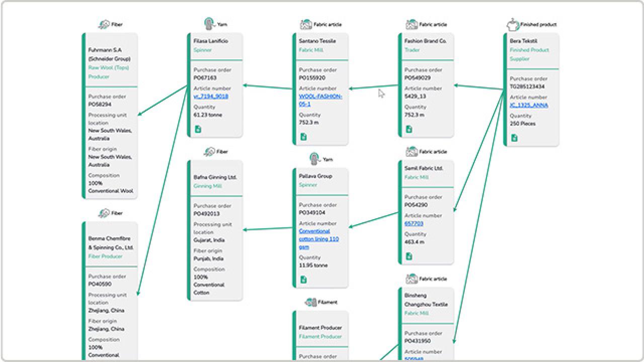
Task: Click Raw Wool (Tops) Producer role label
Action: pyautogui.click(x=109, y=72)
